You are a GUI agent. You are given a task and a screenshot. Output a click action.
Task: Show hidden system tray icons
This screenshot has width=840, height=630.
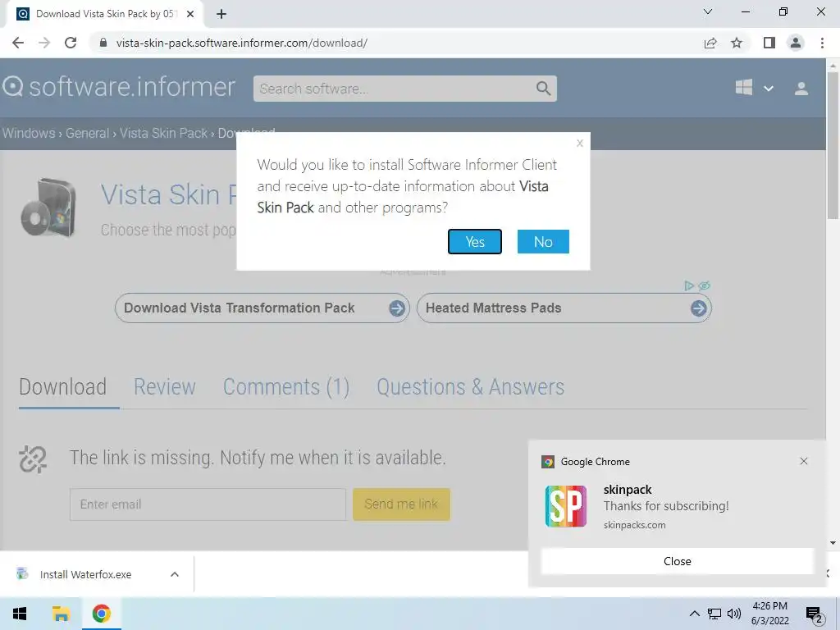pyautogui.click(x=694, y=614)
